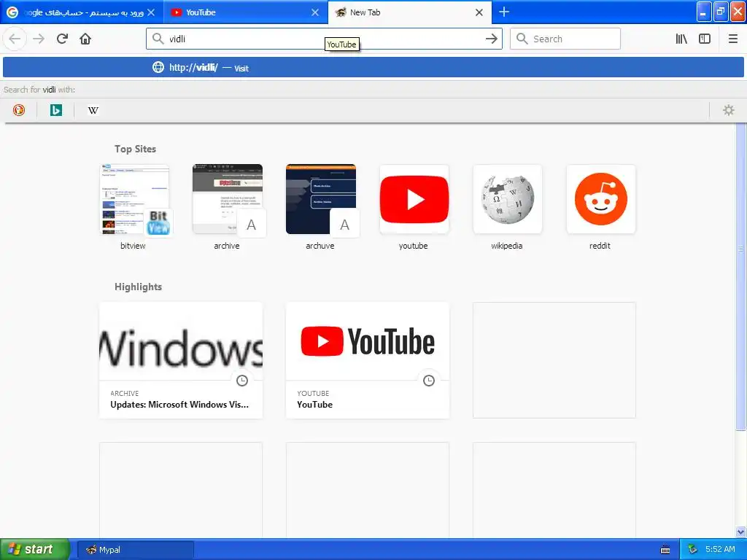
Task: Focus the Search input box
Action: click(x=565, y=39)
